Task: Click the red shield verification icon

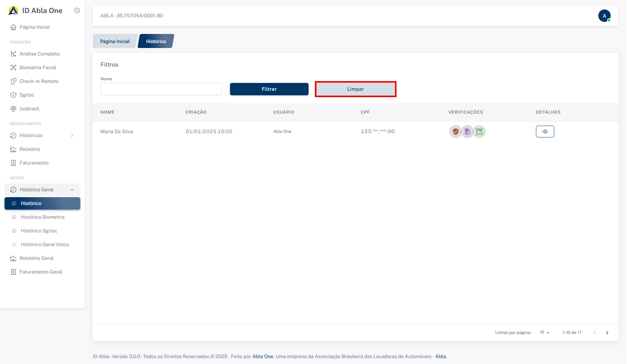Action: coord(455,132)
